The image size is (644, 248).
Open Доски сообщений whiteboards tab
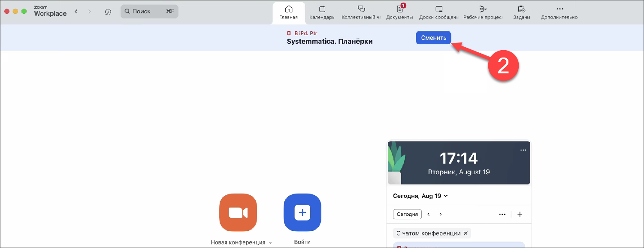click(438, 12)
